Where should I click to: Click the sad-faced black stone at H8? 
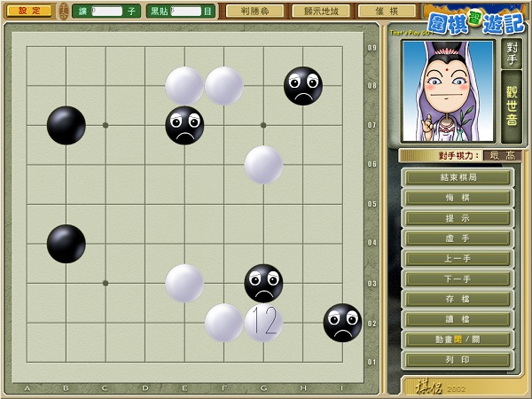tap(303, 86)
